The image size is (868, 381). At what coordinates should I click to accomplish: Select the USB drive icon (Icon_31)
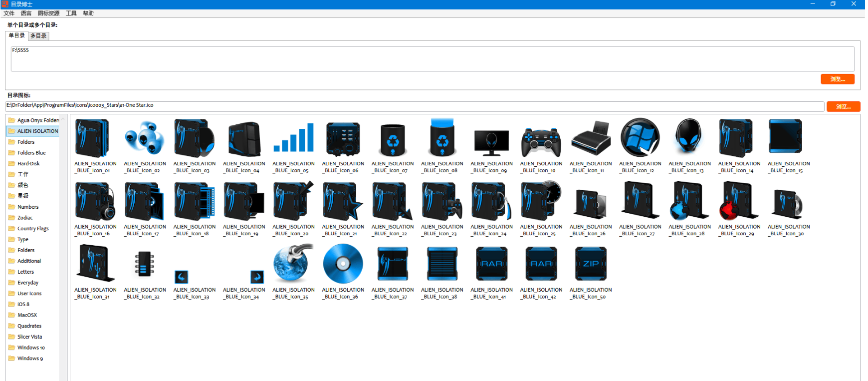[95, 264]
